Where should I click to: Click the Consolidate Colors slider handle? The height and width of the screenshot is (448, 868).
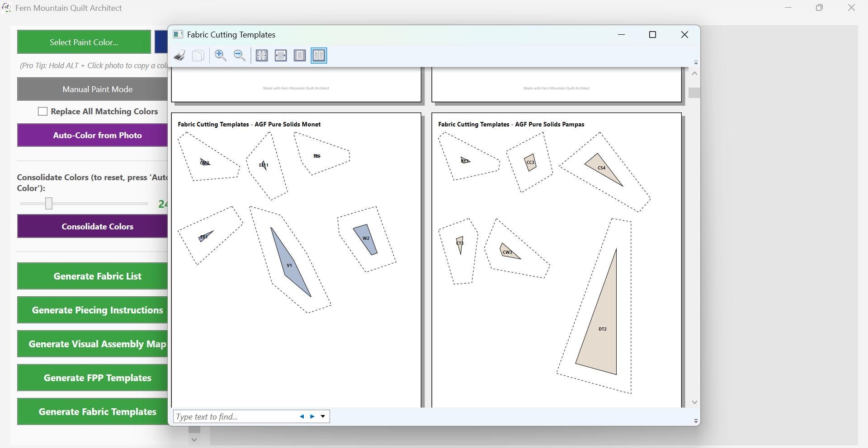(49, 204)
